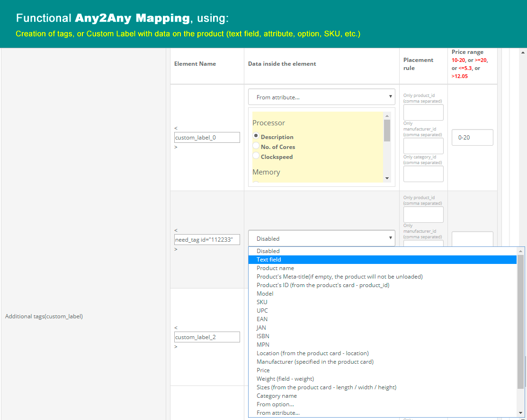The height and width of the screenshot is (420, 527).
Task: Focus the empty price range field in need_tag row
Action: (x=472, y=239)
